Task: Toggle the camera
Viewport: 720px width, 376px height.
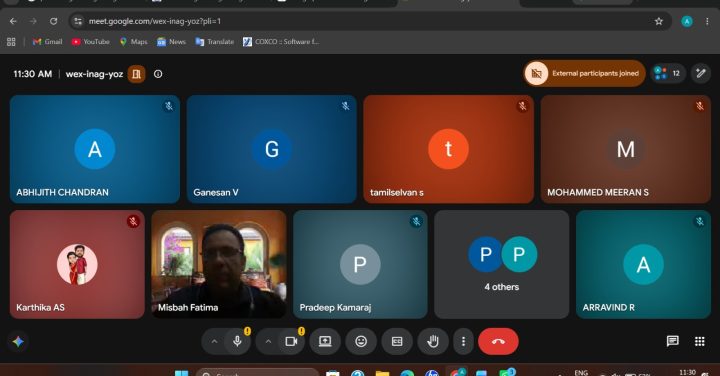Action: tap(292, 342)
